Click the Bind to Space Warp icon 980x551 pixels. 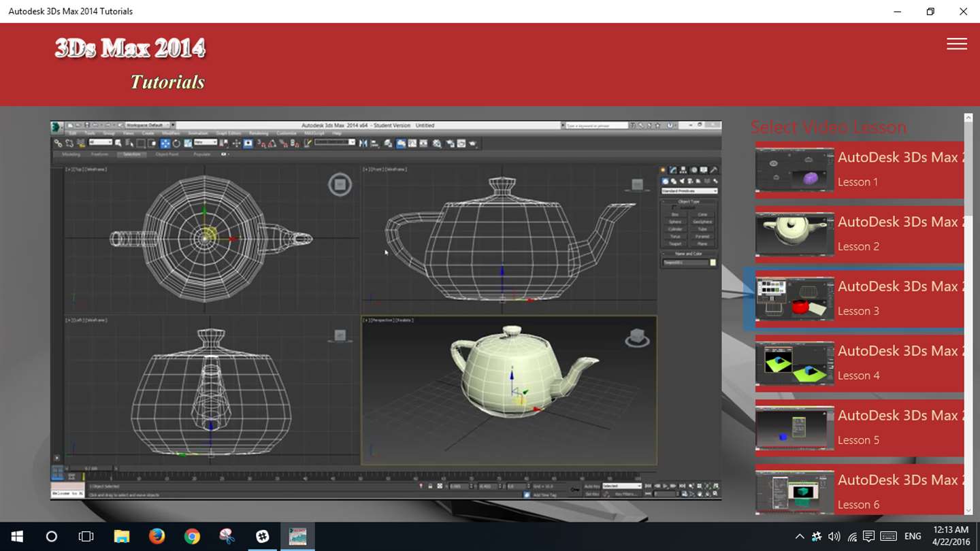[x=80, y=144]
